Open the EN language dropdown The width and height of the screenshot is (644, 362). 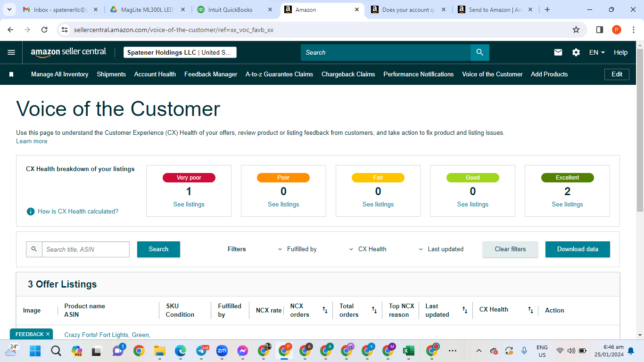click(x=597, y=52)
